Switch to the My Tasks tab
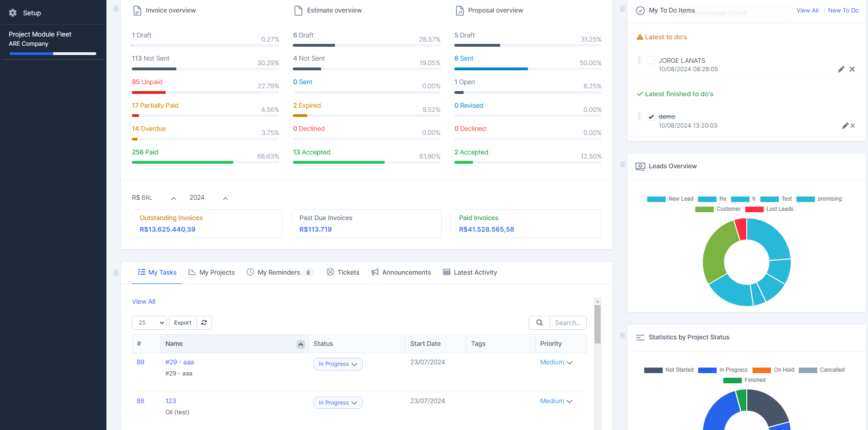Viewport: 868px width, 430px height. point(157,273)
